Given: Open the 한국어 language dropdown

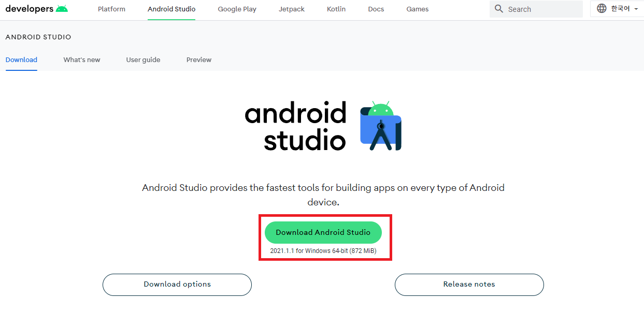Looking at the screenshot, I should click(x=617, y=9).
